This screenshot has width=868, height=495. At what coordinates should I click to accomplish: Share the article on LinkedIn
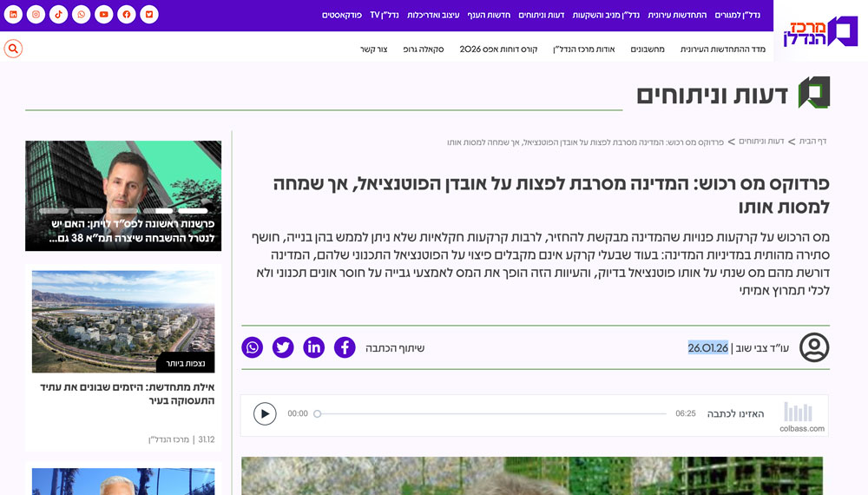point(313,347)
